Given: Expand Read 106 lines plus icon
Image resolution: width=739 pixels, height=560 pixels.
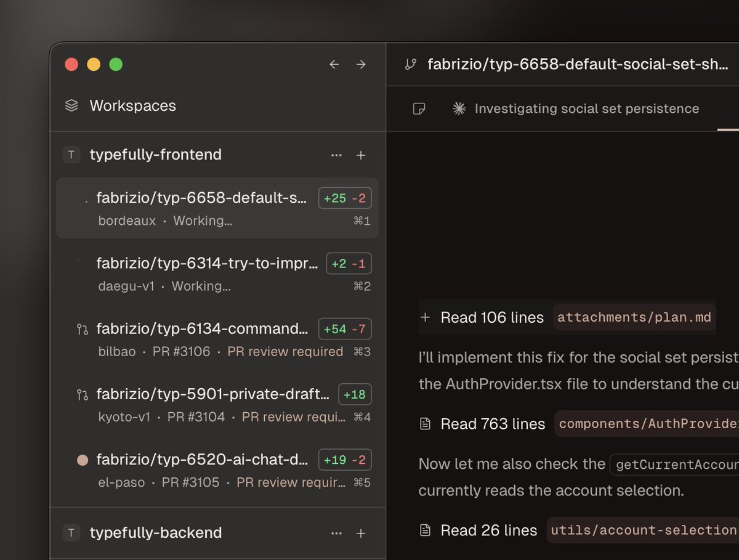Looking at the screenshot, I should [425, 317].
